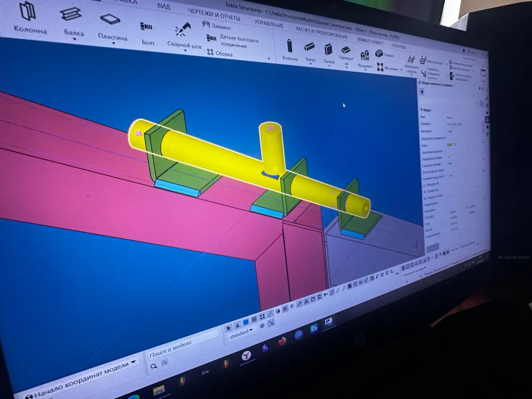The image size is (532, 399).
Task: Select the concrete Панель tool
Action: tap(329, 54)
